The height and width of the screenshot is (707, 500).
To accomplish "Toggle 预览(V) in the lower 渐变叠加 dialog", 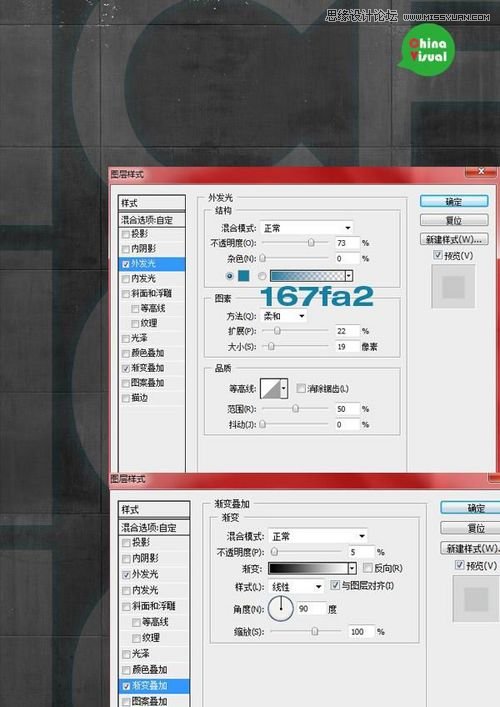I will coord(459,565).
